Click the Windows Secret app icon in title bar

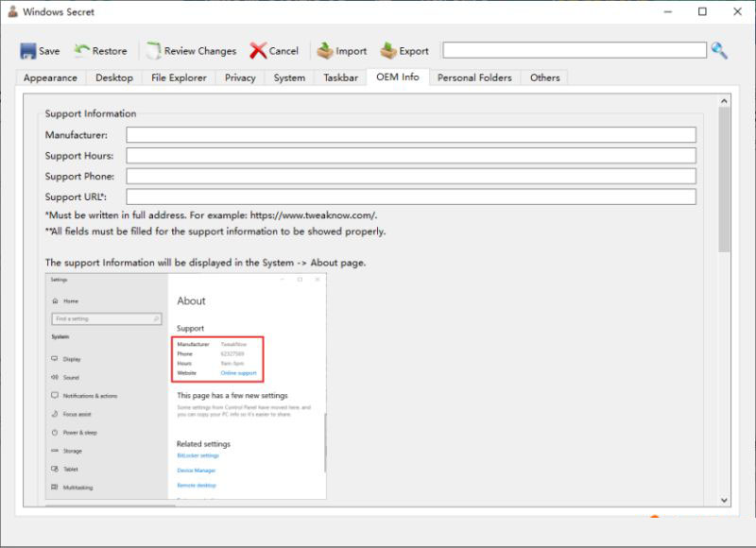click(x=12, y=11)
